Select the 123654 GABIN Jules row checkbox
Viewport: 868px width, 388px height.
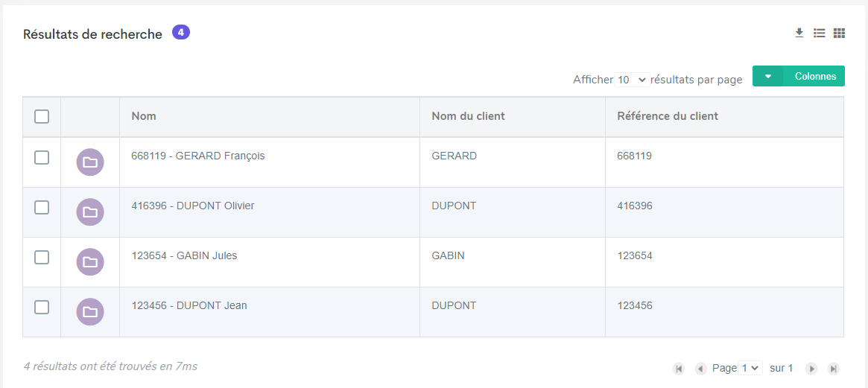tap(42, 257)
